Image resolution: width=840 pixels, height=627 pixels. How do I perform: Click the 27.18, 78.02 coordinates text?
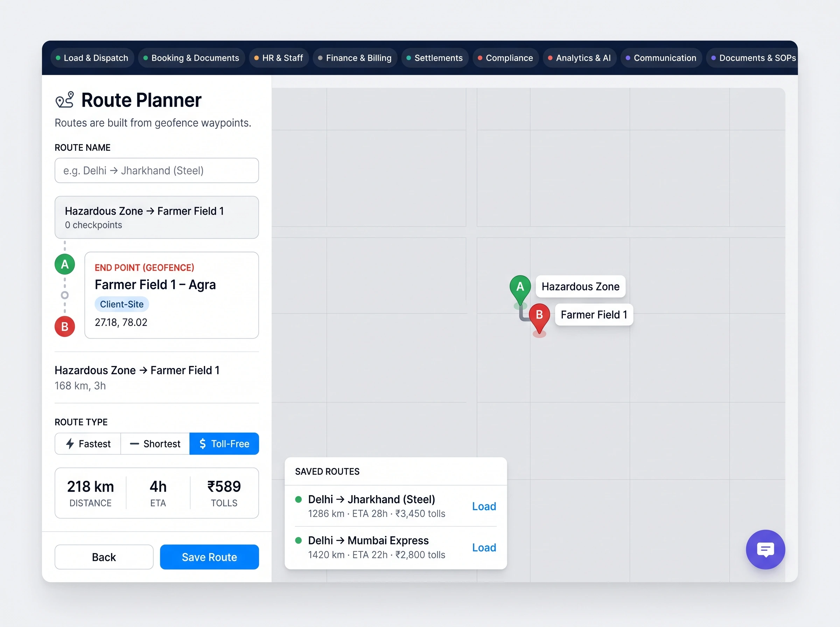click(121, 322)
